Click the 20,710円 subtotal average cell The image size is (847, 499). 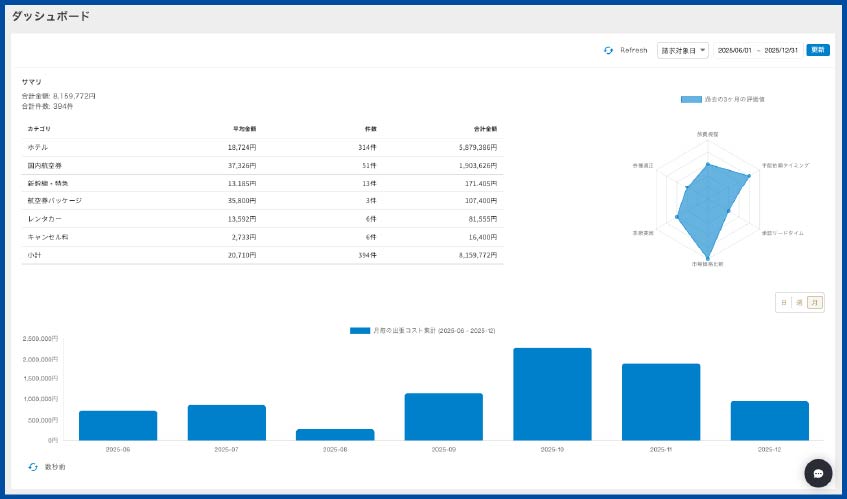242,255
